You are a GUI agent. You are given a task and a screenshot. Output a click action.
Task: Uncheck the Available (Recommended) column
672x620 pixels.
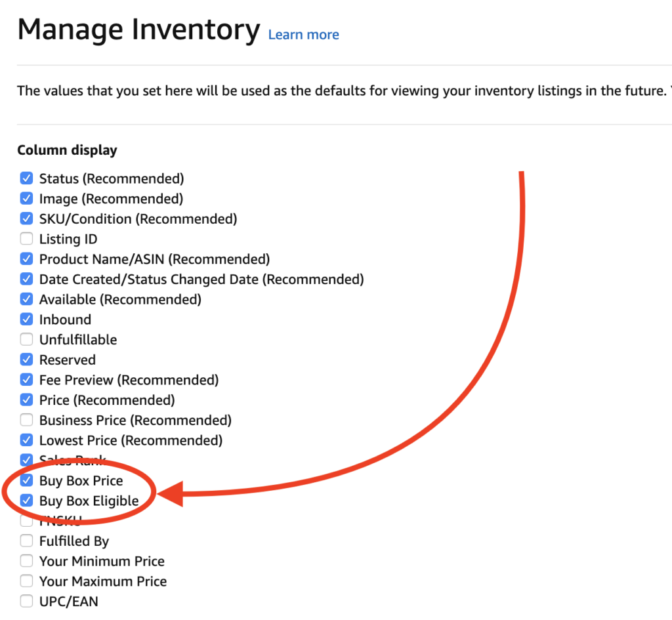point(26,299)
